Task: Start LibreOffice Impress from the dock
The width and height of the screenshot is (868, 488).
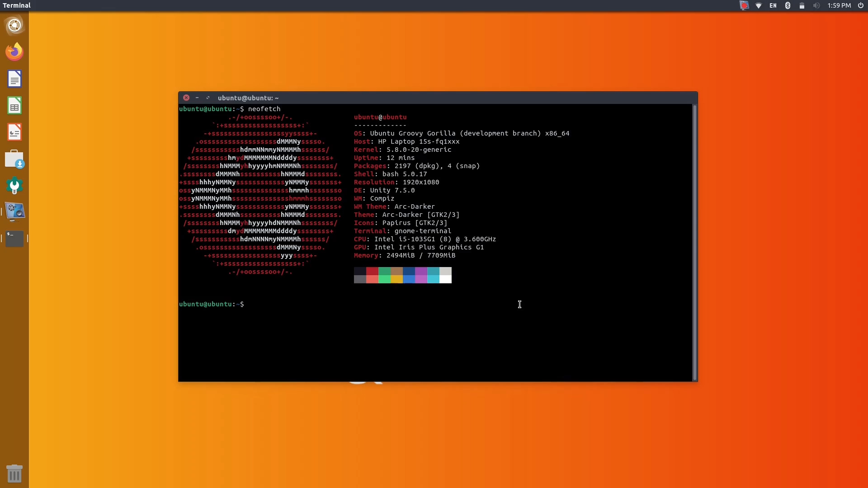Action: click(x=14, y=132)
